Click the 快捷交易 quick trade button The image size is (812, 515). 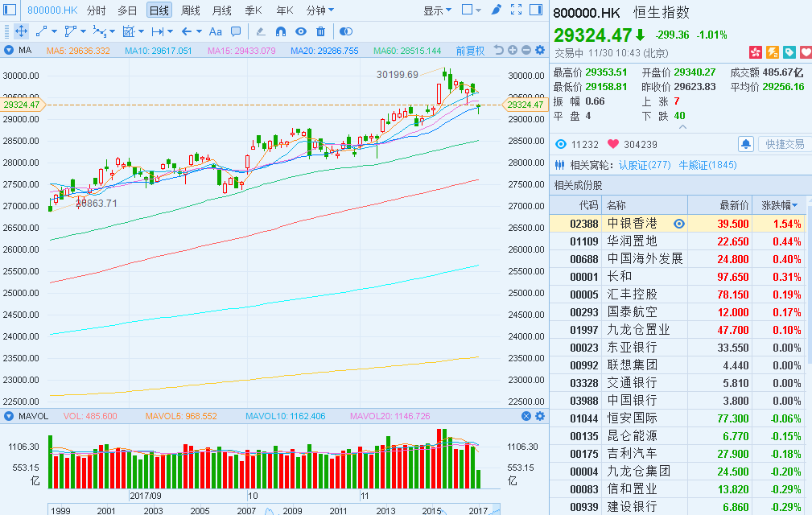point(785,144)
